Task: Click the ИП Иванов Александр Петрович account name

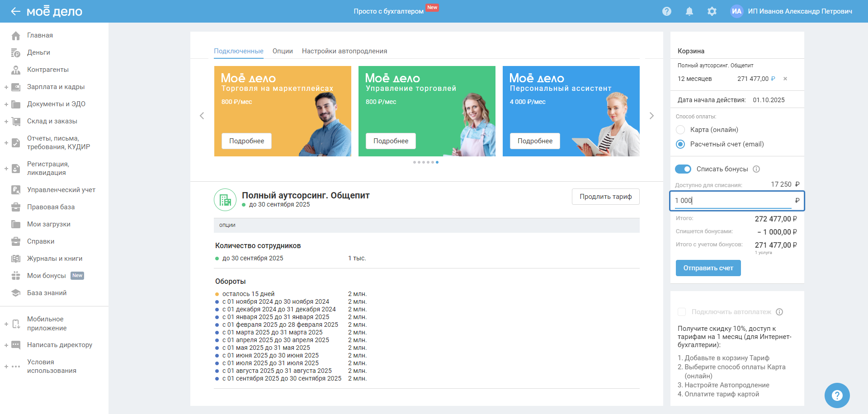Action: (x=800, y=11)
